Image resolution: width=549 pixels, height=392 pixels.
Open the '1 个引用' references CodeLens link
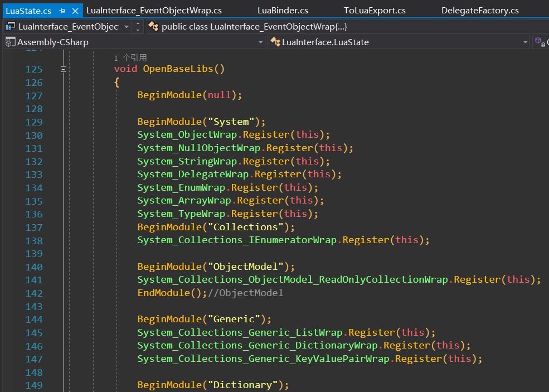pyautogui.click(x=130, y=58)
